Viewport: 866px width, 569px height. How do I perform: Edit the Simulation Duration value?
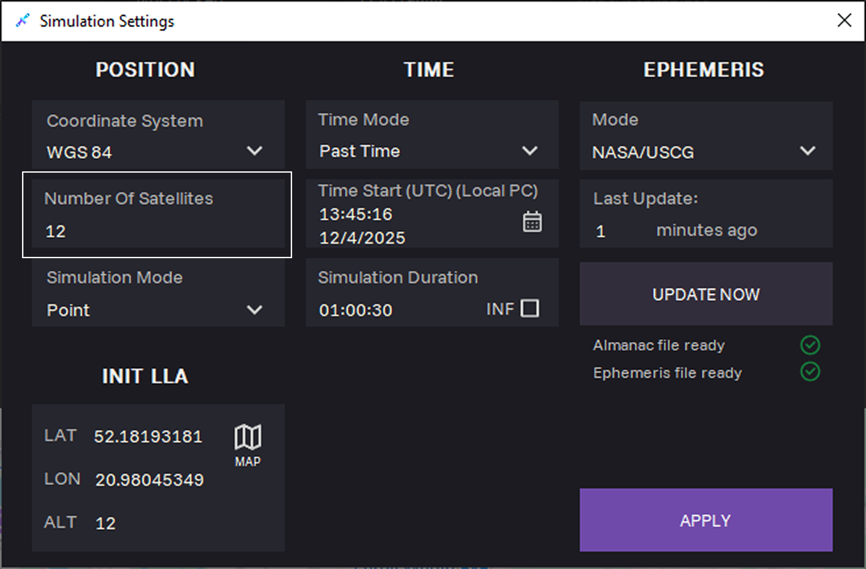356,310
